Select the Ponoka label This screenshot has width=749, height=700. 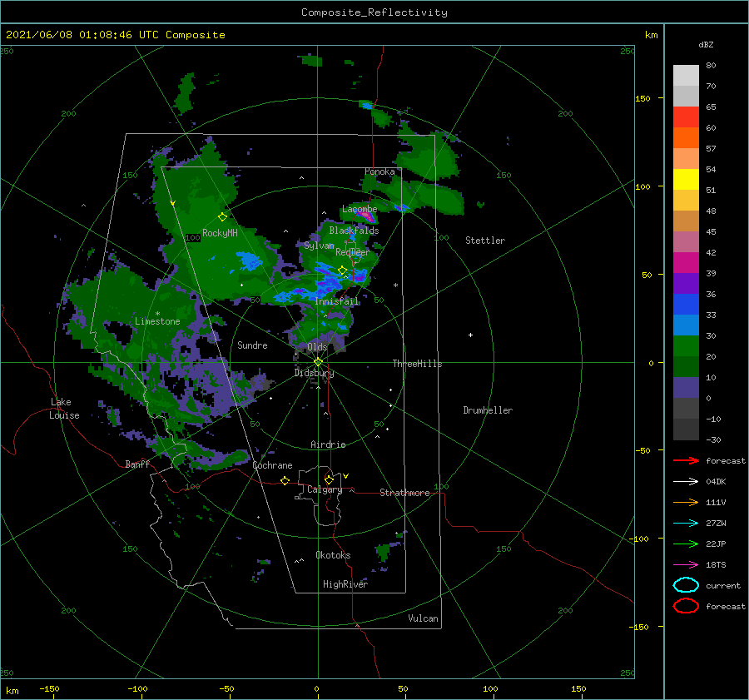pos(379,171)
